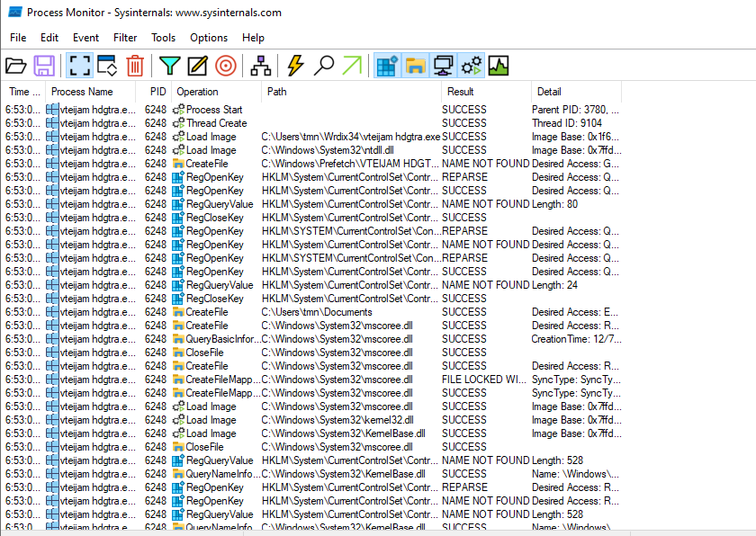Toggle Show Network Activity
Image resolution: width=756 pixels, height=536 pixels.
coord(443,66)
